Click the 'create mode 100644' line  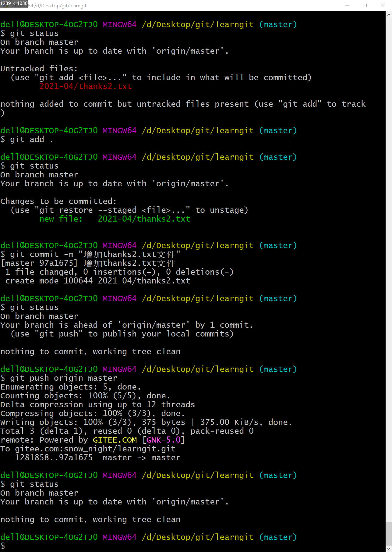pos(98,281)
